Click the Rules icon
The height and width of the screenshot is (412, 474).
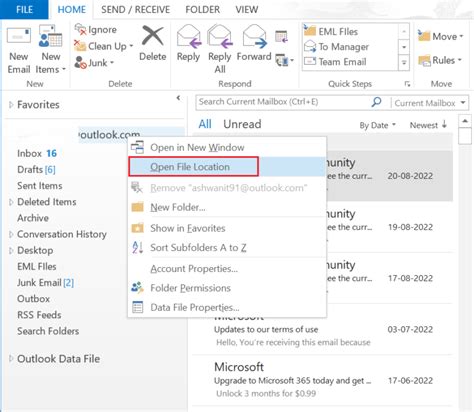(424, 61)
